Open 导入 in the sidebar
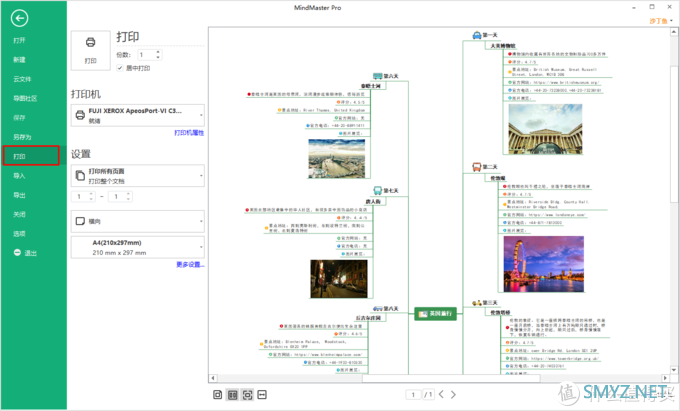 click(19, 176)
